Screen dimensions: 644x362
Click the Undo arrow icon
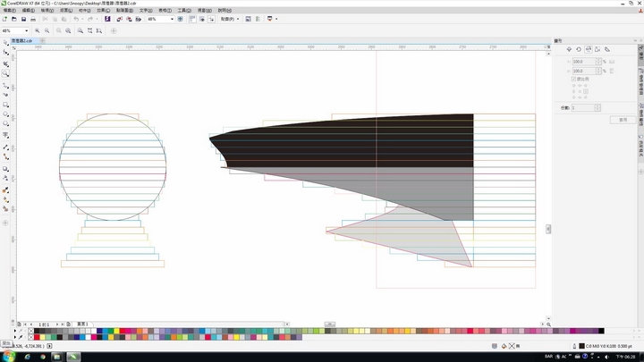click(76, 19)
